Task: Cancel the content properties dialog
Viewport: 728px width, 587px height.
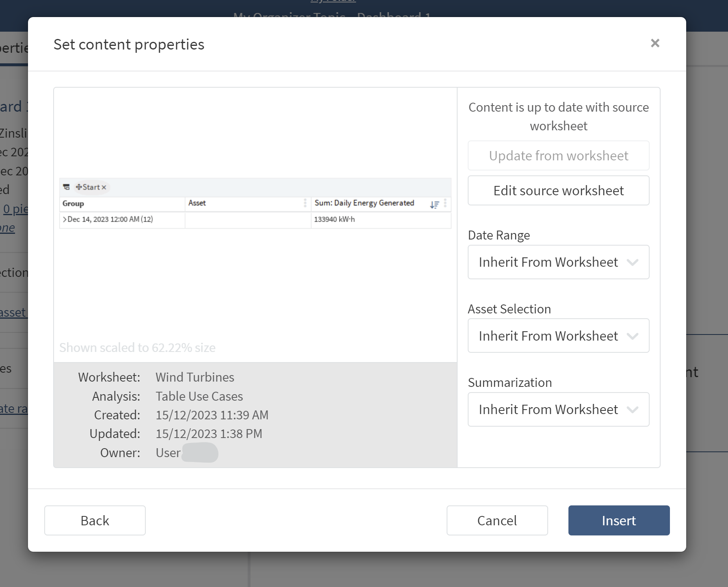Action: tap(497, 520)
